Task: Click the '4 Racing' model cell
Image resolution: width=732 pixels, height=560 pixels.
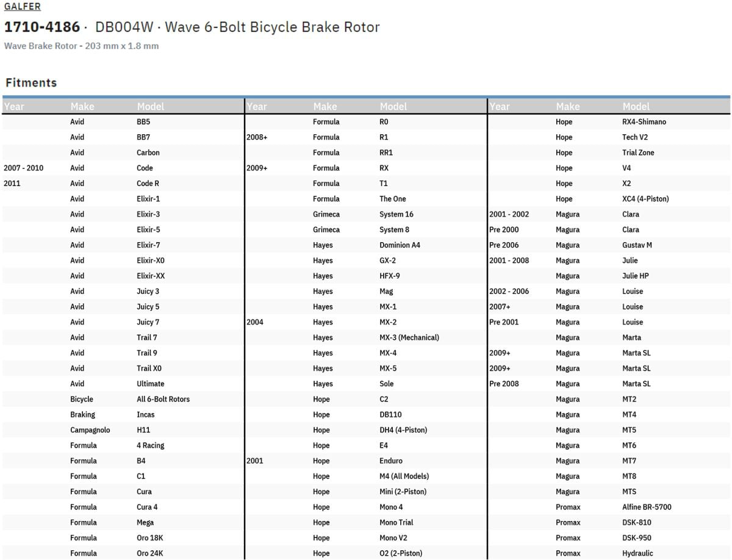Action: (151, 445)
